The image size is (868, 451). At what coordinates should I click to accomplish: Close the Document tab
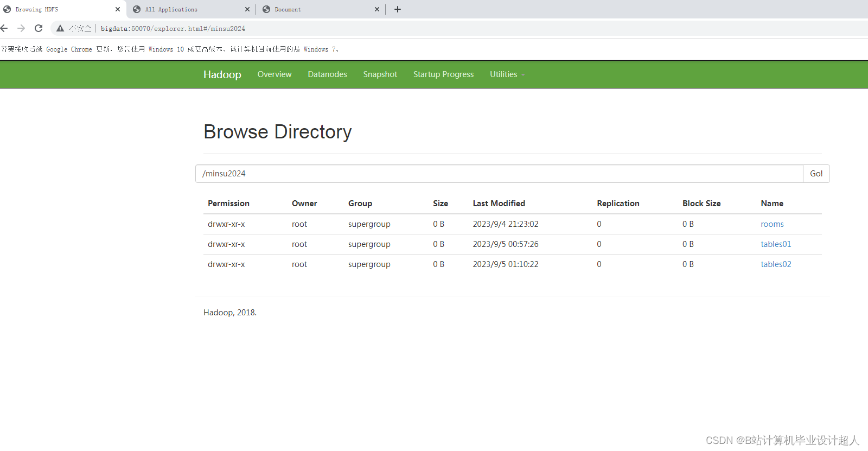(377, 9)
